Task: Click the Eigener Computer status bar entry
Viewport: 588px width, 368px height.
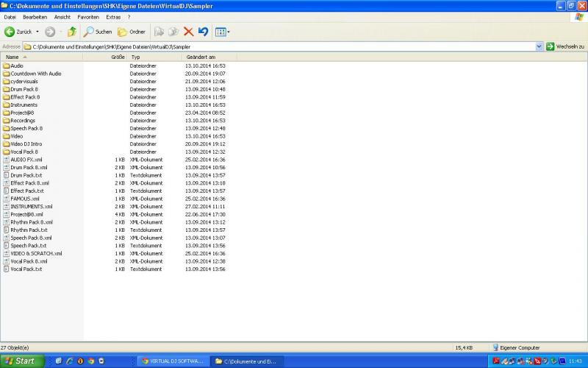Action: pos(516,347)
